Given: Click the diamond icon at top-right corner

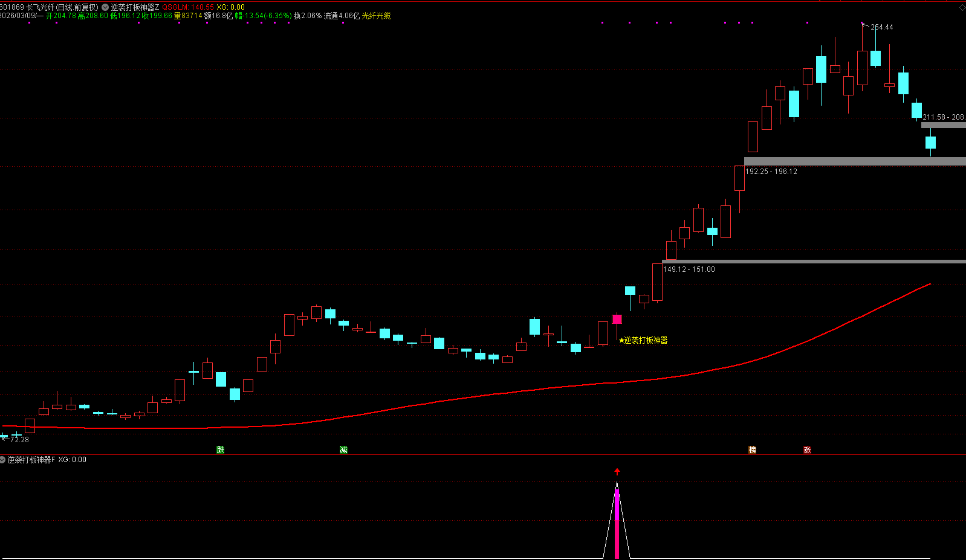Looking at the screenshot, I should [x=962, y=7].
